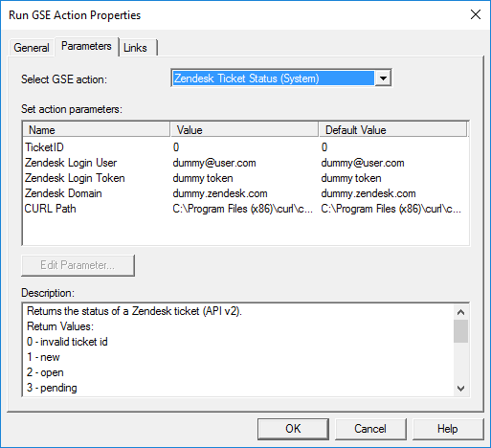The width and height of the screenshot is (491, 448).
Task: Select the Parameters tab
Action: point(86,46)
